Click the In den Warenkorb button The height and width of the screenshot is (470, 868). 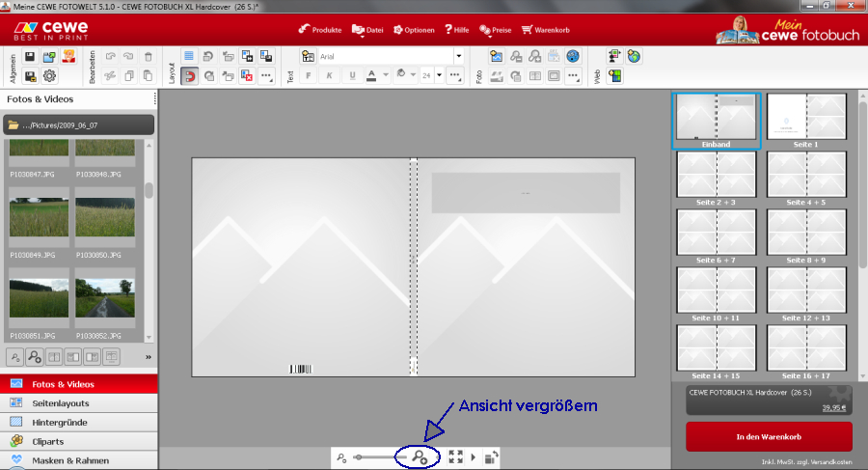(769, 437)
